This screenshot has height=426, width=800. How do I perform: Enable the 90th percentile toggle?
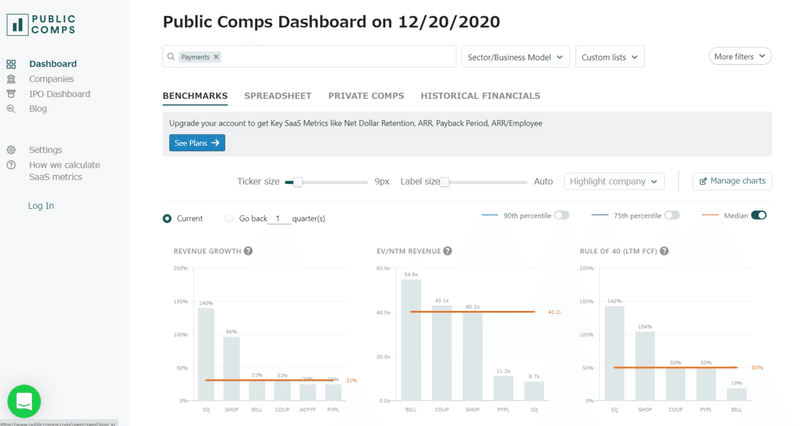coord(562,215)
